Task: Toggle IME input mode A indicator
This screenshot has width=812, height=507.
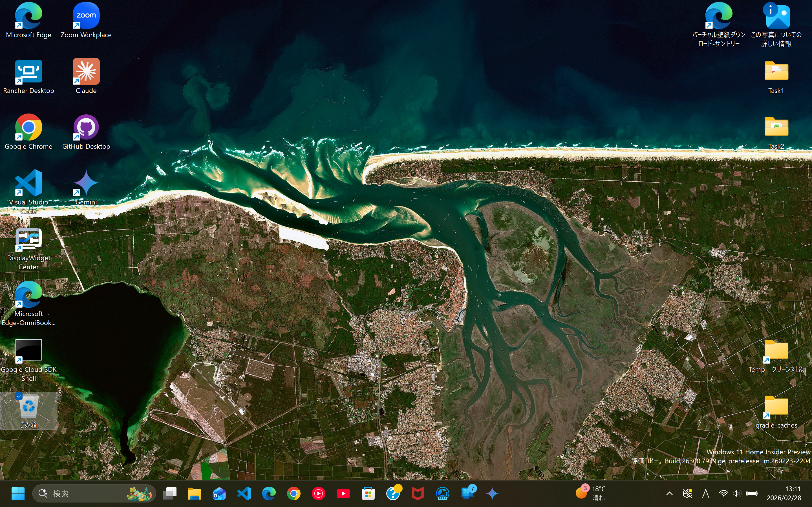Action: coord(705,493)
